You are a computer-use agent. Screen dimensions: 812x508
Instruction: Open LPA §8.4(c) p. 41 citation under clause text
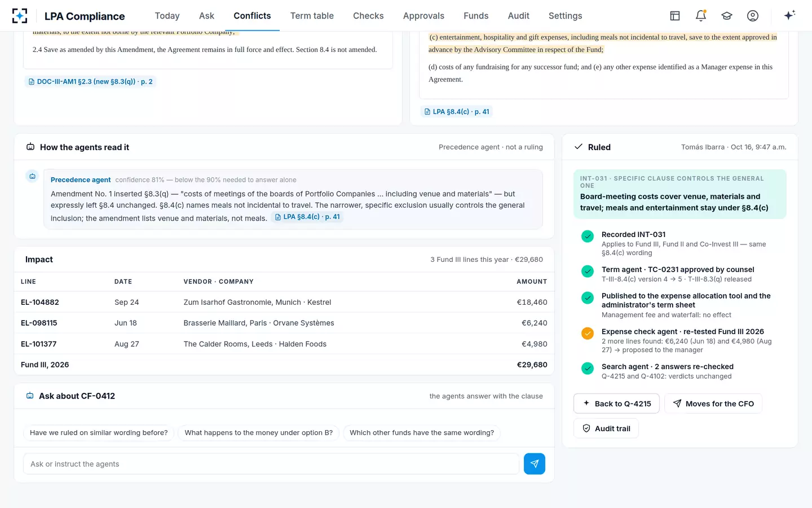coord(457,112)
